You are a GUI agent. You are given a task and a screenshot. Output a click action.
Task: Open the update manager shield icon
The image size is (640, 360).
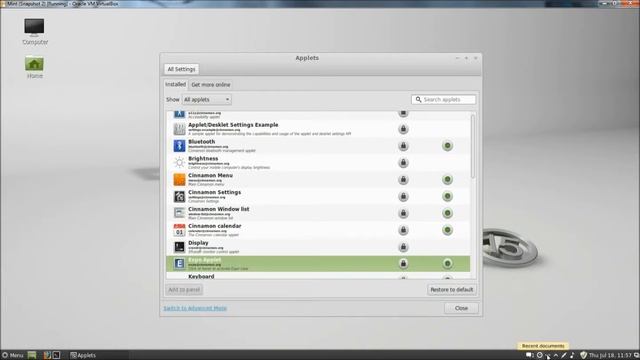tap(584, 355)
